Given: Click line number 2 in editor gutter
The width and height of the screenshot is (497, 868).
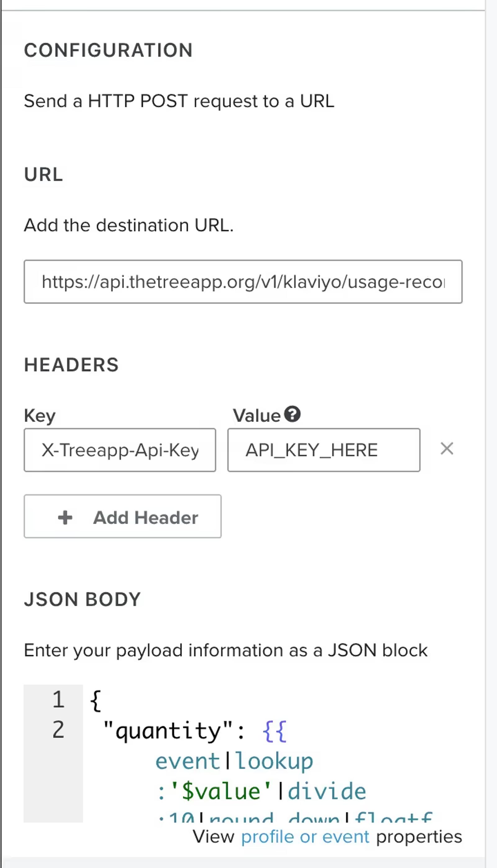Looking at the screenshot, I should [58, 730].
